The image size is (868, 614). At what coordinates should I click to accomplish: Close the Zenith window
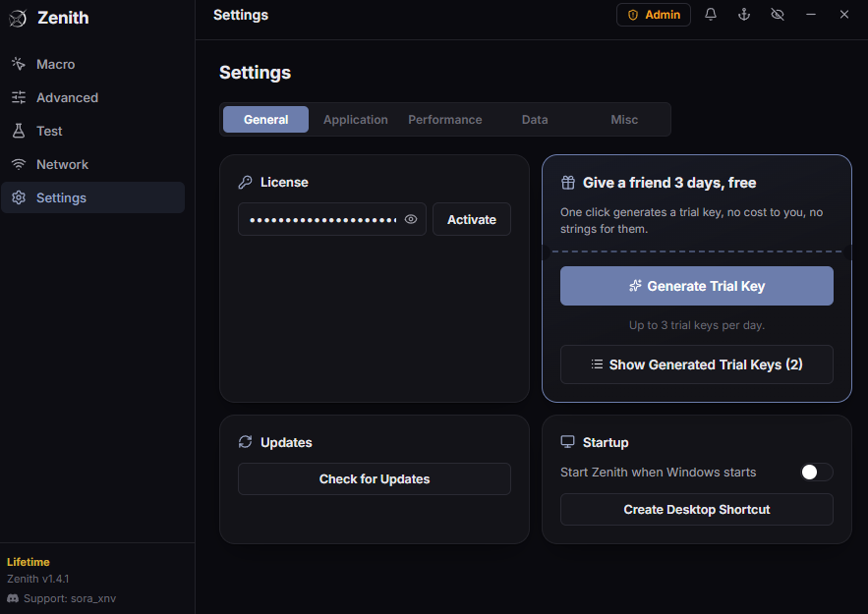pyautogui.click(x=843, y=15)
